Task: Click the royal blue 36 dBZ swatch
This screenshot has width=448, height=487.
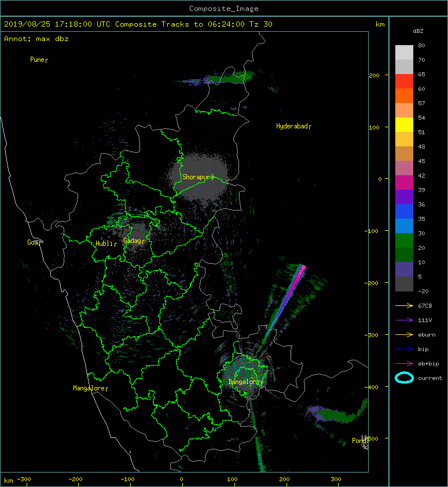Action: [x=404, y=212]
